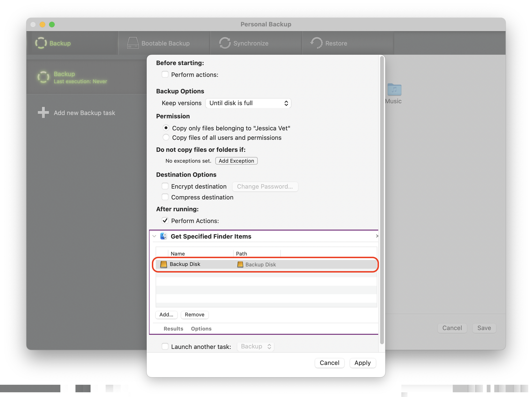The height and width of the screenshot is (397, 532).
Task: Switch to the Backup tab
Action: (73, 43)
